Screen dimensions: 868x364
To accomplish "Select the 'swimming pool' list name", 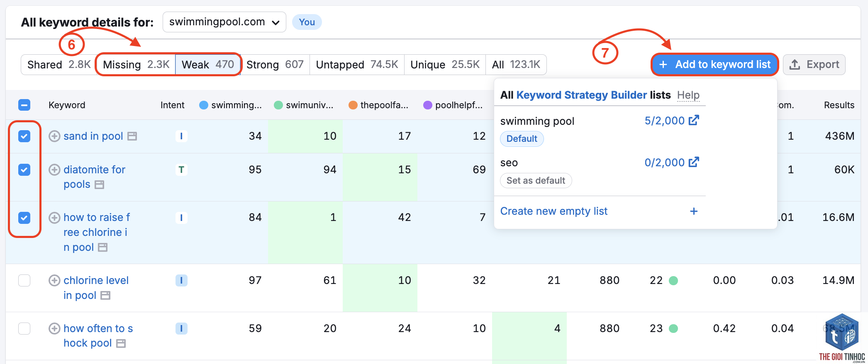I will [x=537, y=121].
